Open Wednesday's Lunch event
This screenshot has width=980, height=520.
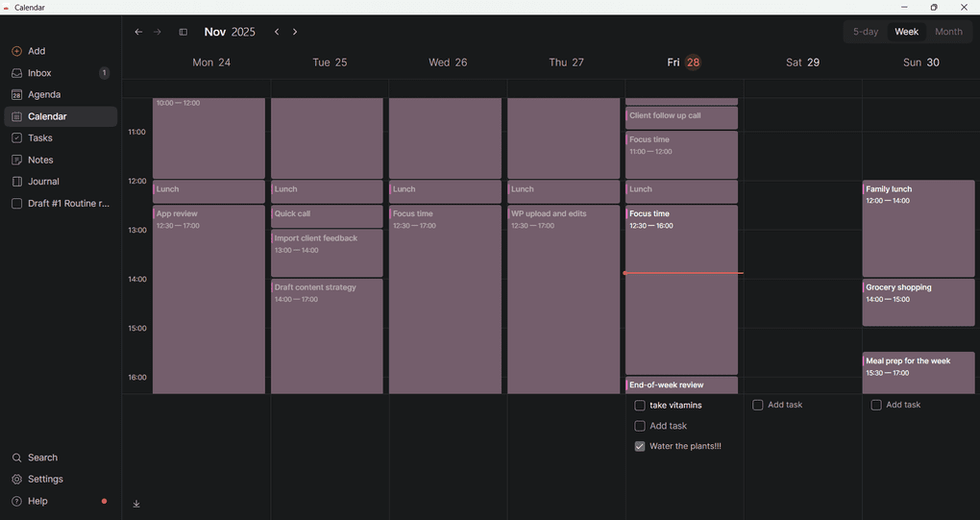tap(446, 192)
